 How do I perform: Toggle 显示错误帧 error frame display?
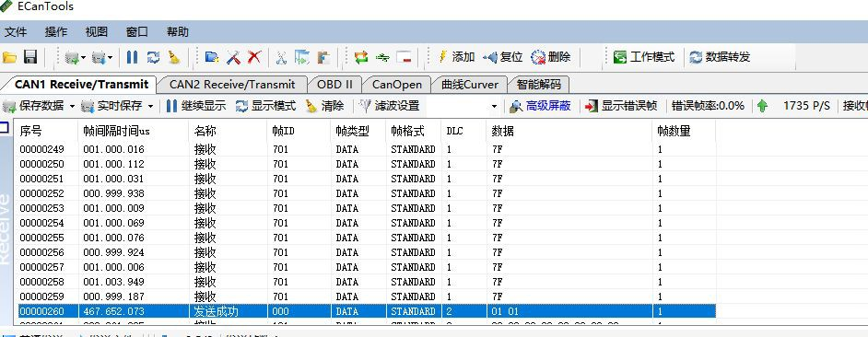click(622, 106)
